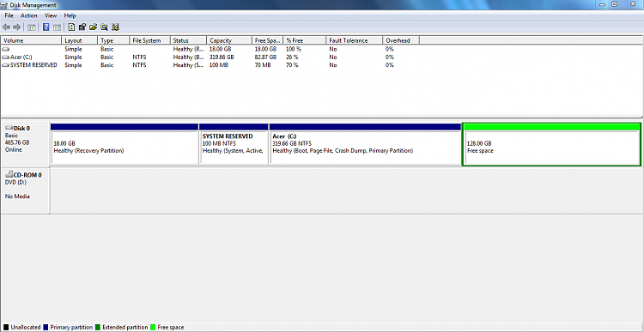The image size is (644, 332).
Task: Sort by the % Free column header
Action: point(305,40)
